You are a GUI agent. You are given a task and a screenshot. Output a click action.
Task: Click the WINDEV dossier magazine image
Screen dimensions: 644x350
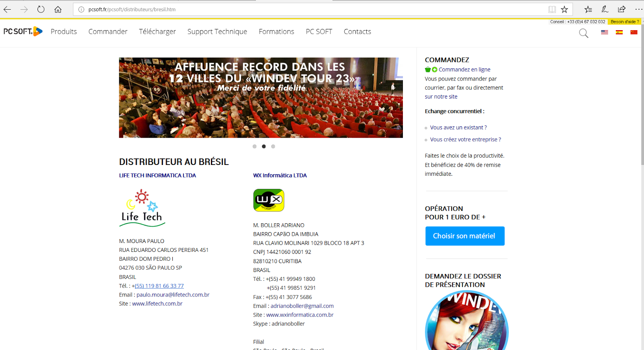[466, 320]
